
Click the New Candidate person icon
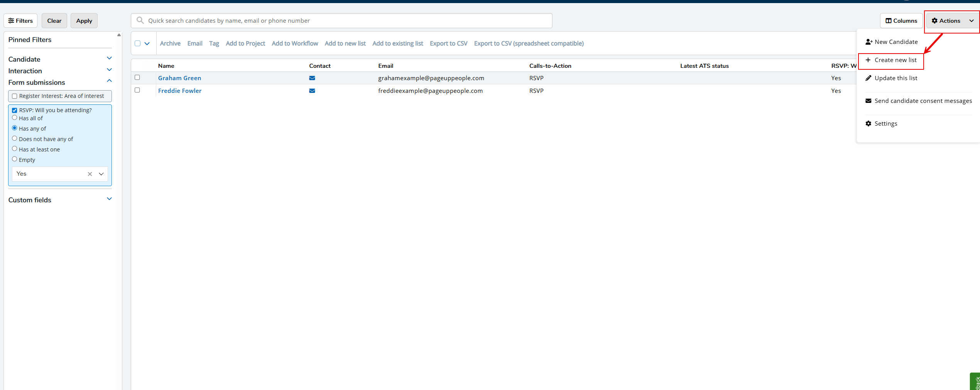click(x=868, y=42)
